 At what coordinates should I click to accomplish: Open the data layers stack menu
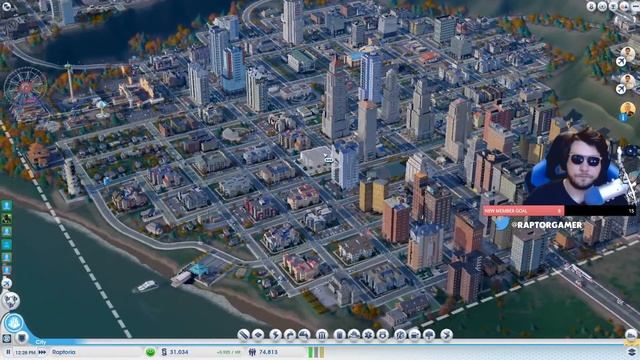(x=632, y=352)
